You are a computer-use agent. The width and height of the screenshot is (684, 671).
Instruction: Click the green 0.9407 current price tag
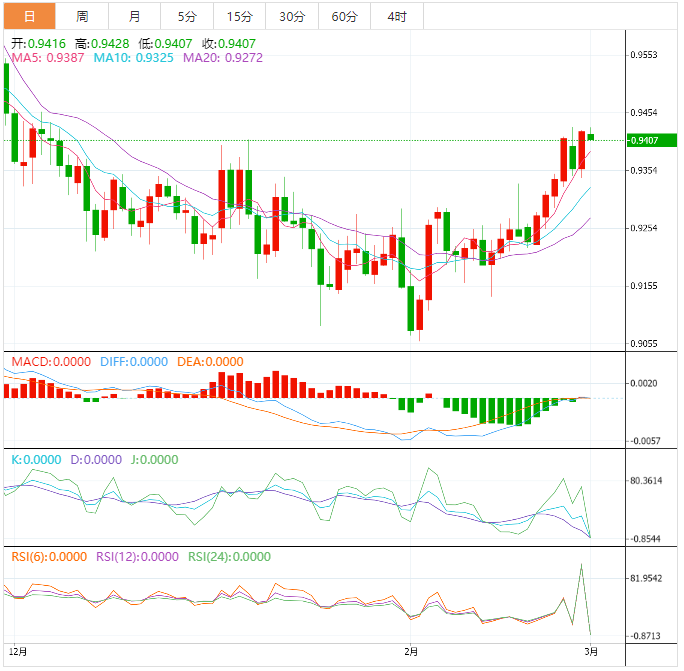645,140
